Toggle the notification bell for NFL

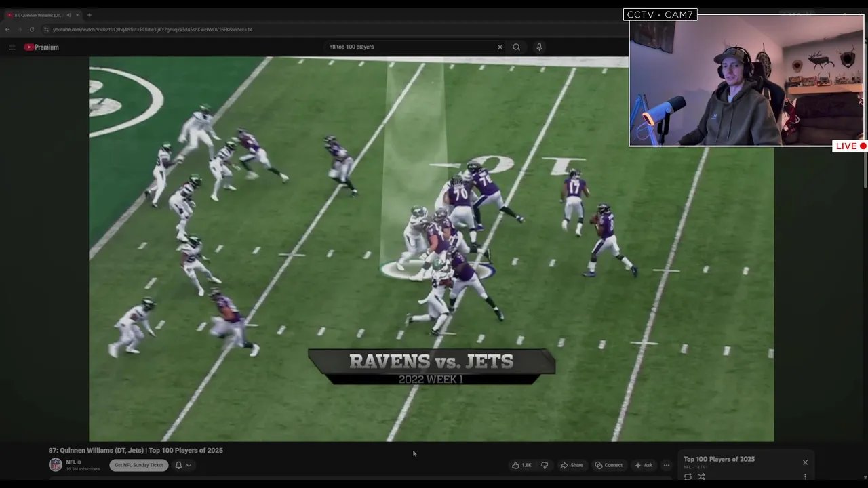[x=178, y=465]
